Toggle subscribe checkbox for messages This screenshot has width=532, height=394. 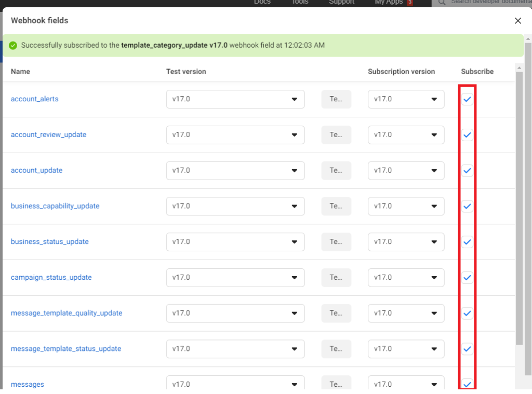tap(467, 385)
